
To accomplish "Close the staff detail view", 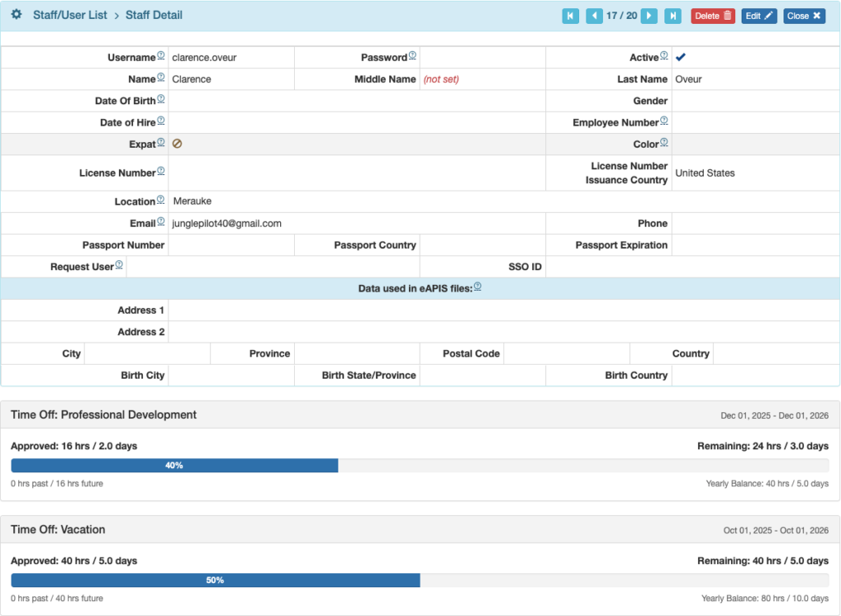I will tap(804, 16).
